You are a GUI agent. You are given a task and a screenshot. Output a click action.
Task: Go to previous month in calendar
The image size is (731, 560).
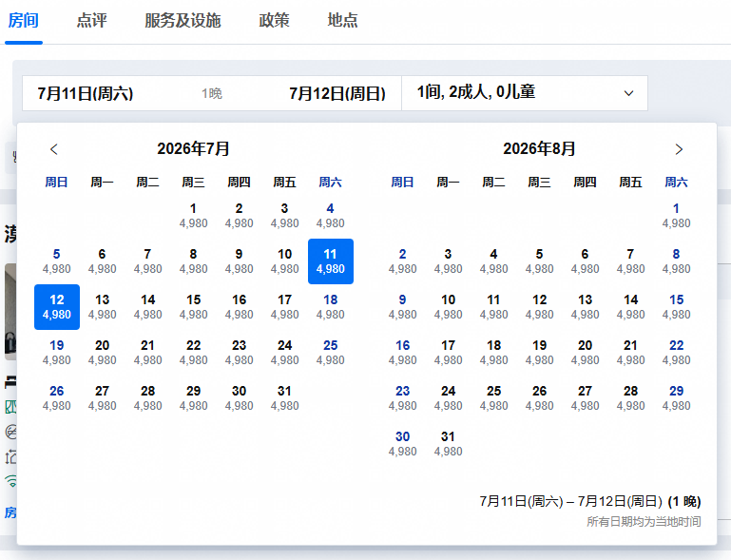(54, 149)
